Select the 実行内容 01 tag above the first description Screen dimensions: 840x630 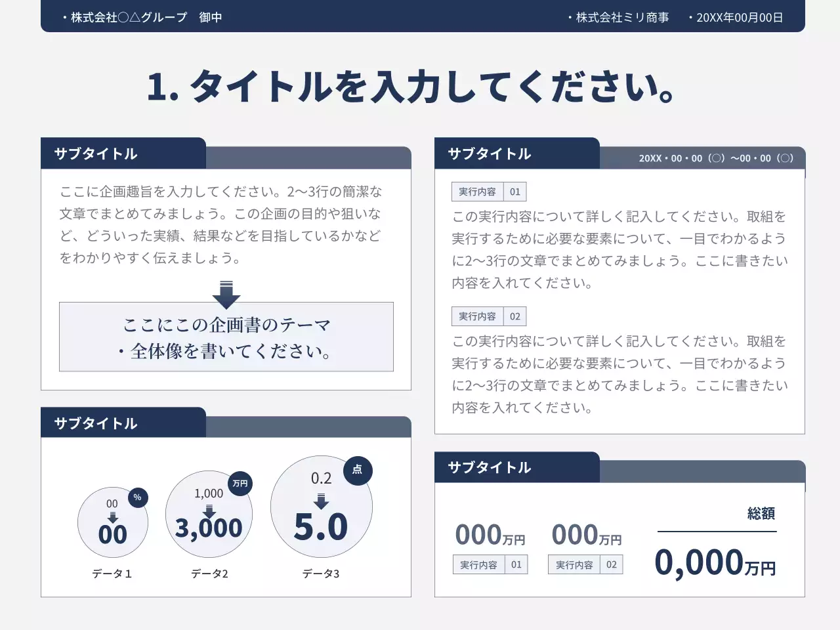click(489, 192)
